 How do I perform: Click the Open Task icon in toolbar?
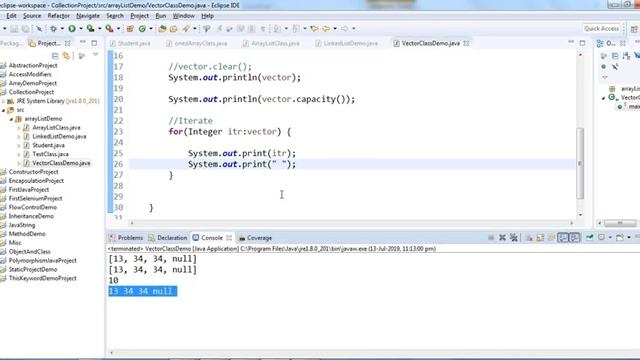(x=173, y=29)
